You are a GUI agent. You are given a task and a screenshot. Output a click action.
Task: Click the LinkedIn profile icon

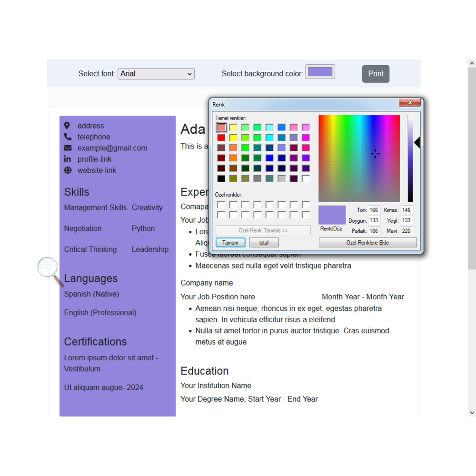click(68, 159)
